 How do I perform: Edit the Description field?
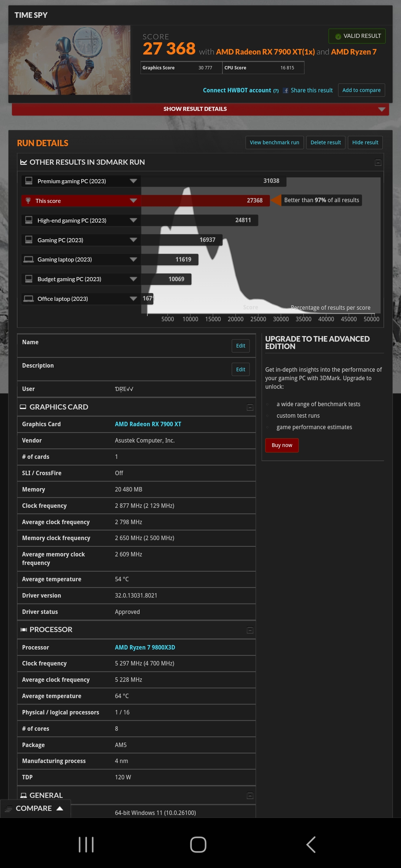coord(241,369)
